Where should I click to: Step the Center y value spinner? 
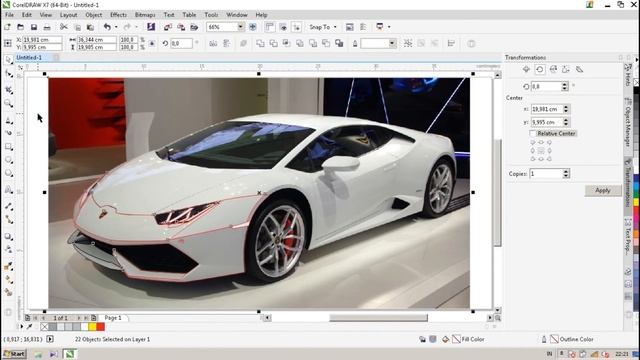click(x=566, y=122)
